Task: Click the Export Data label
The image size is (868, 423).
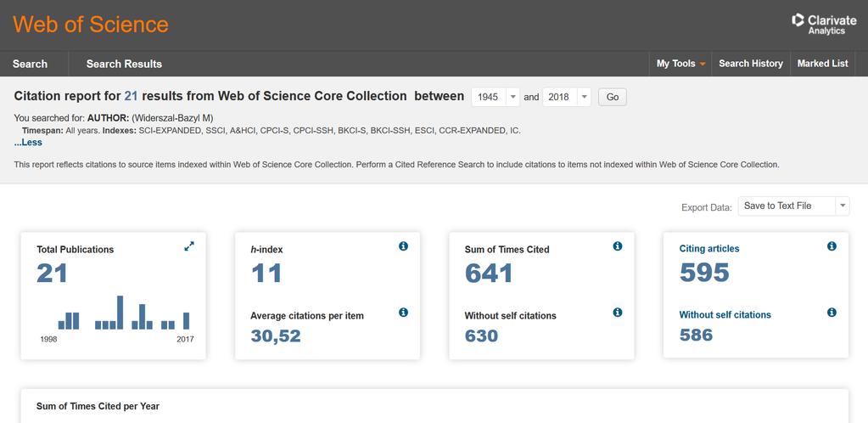Action: point(706,207)
